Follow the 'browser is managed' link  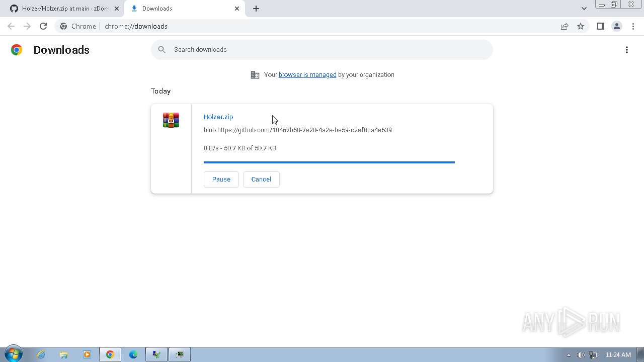coord(307,74)
